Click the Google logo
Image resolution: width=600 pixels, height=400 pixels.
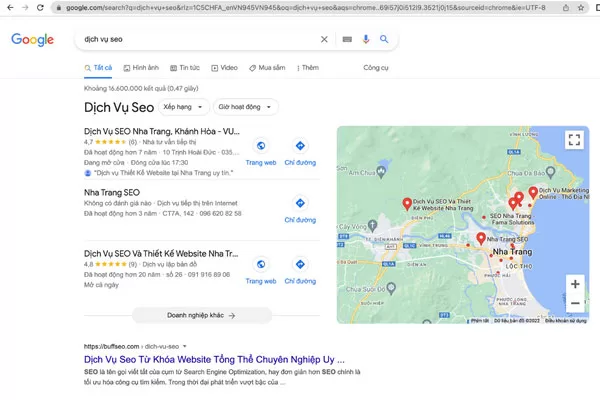pos(33,39)
